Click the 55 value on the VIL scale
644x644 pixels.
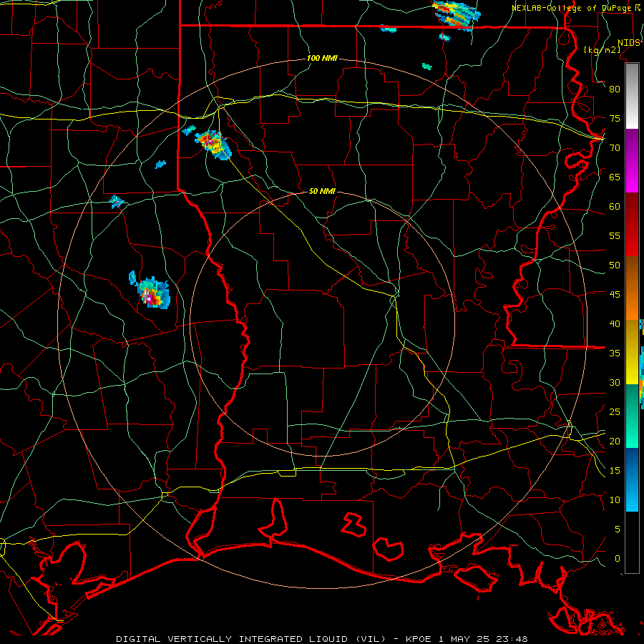615,235
